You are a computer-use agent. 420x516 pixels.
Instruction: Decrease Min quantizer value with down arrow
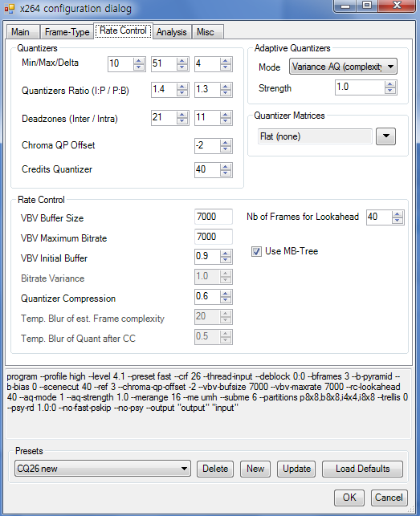point(139,67)
